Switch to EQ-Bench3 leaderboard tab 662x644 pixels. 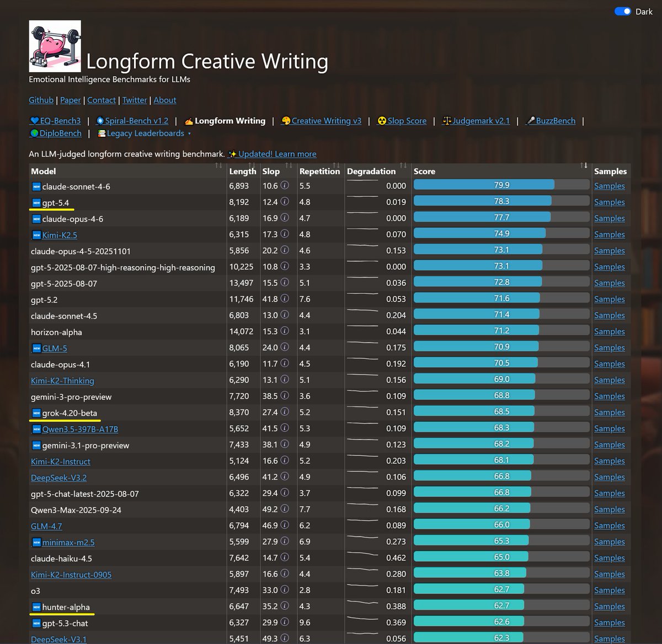click(55, 121)
